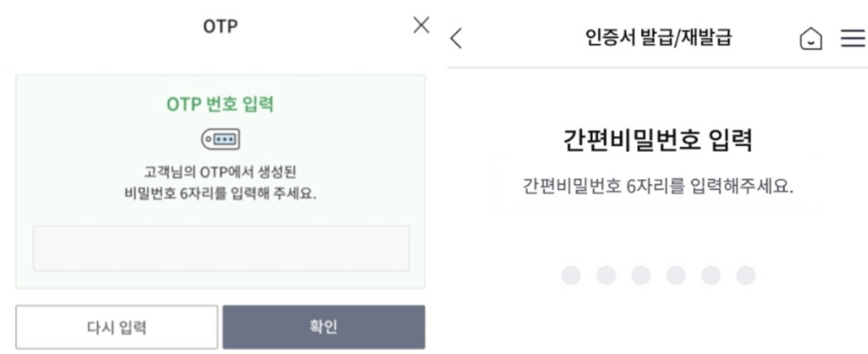Image resolution: width=868 pixels, height=354 pixels.
Task: Click the 간편비밀번호 6자리를 입력해주세요 text
Action: point(658,186)
